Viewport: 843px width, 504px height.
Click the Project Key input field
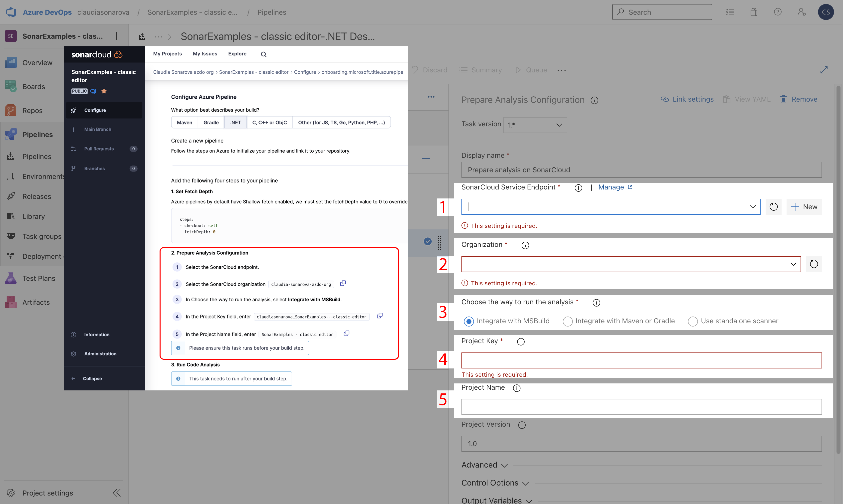pos(641,360)
